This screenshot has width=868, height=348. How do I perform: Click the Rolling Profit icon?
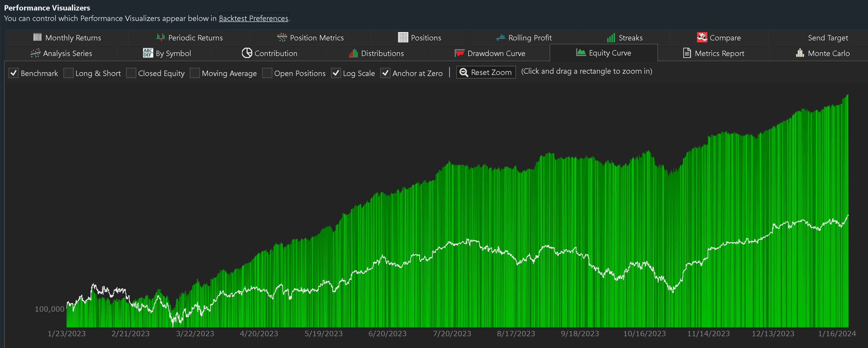coord(500,37)
